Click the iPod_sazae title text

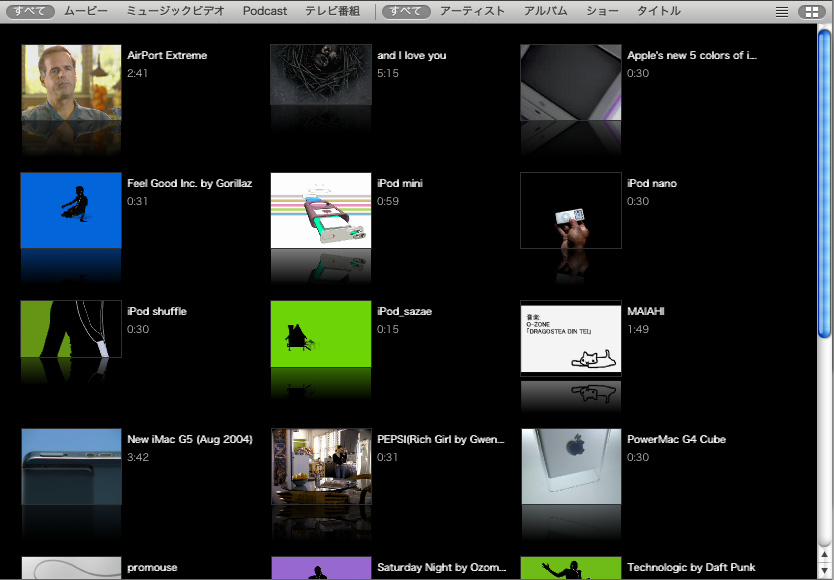[x=405, y=311]
